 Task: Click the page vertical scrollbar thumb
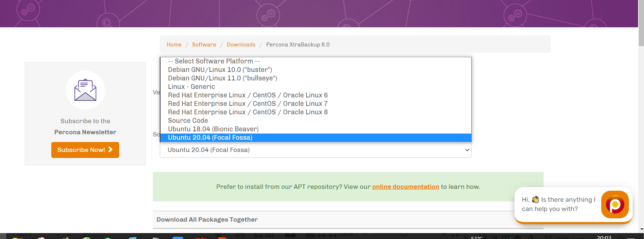[641, 23]
